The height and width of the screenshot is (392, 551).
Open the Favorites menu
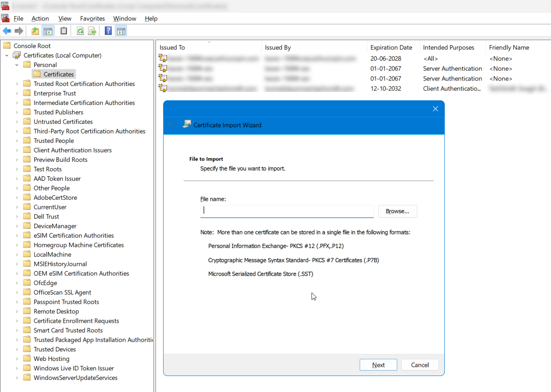pyautogui.click(x=92, y=19)
